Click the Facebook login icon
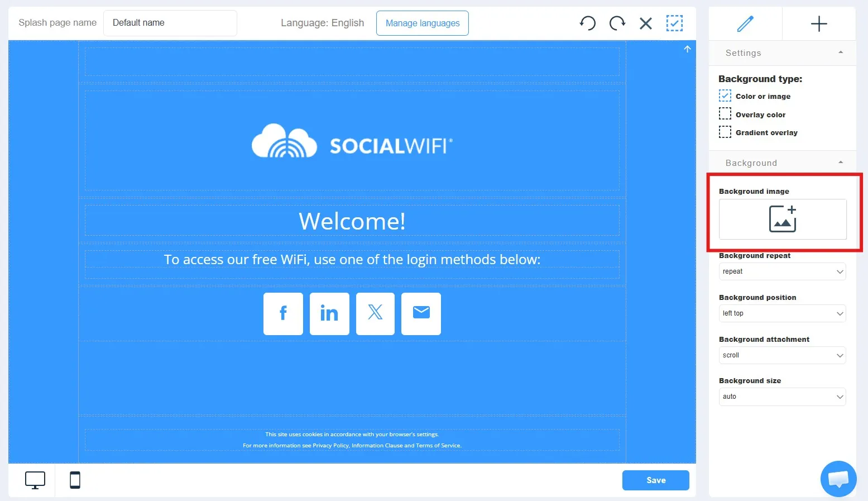Viewport: 868px width, 501px height. click(x=283, y=314)
